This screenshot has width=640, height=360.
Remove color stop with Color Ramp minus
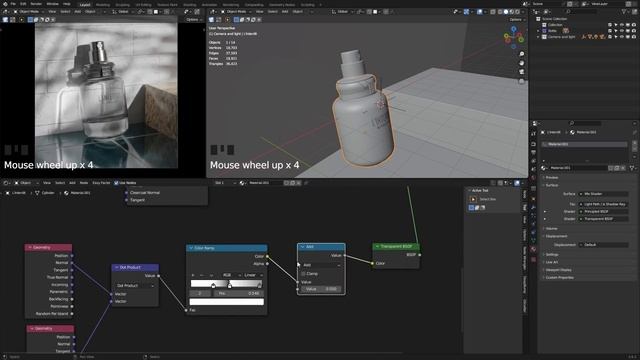[201, 275]
